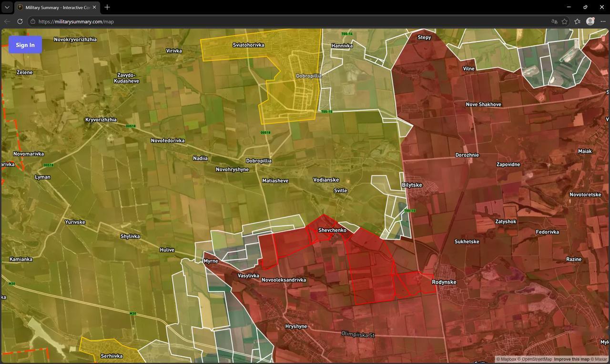Go back to previous page

pyautogui.click(x=7, y=21)
